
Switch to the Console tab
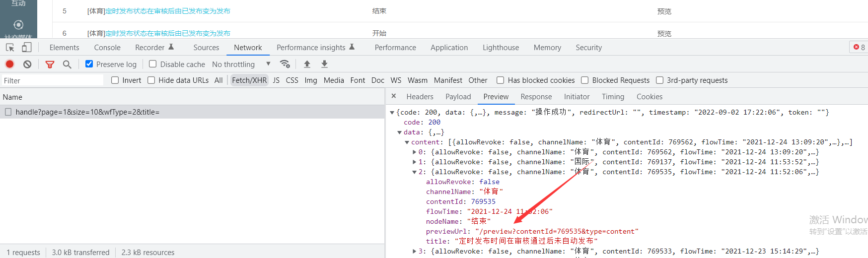click(x=107, y=48)
